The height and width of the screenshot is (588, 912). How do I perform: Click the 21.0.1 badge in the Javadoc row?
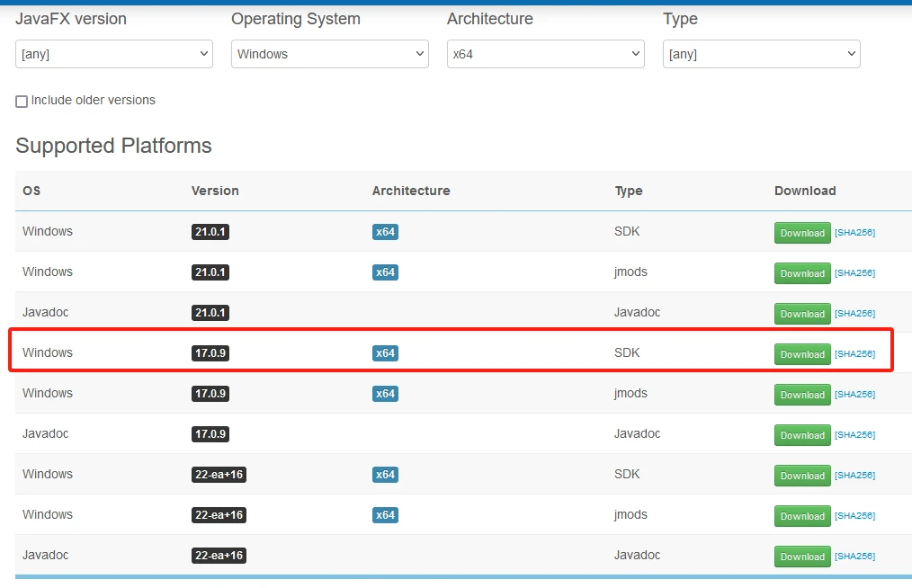point(210,312)
